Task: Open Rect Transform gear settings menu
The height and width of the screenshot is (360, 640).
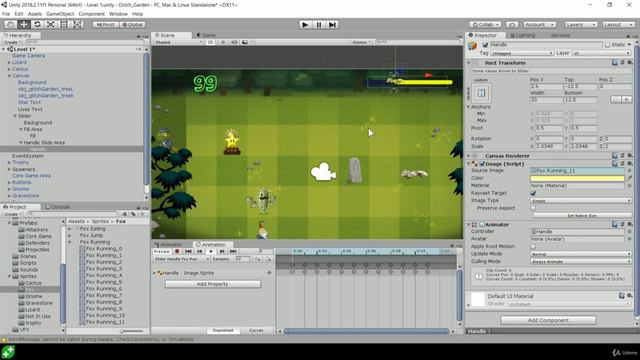Action: click(630, 62)
